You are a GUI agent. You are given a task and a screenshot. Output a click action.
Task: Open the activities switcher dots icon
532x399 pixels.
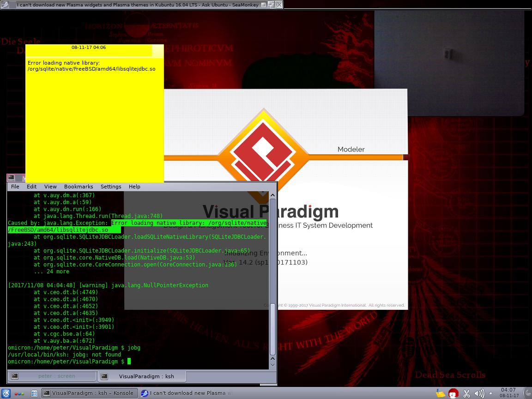(19, 393)
